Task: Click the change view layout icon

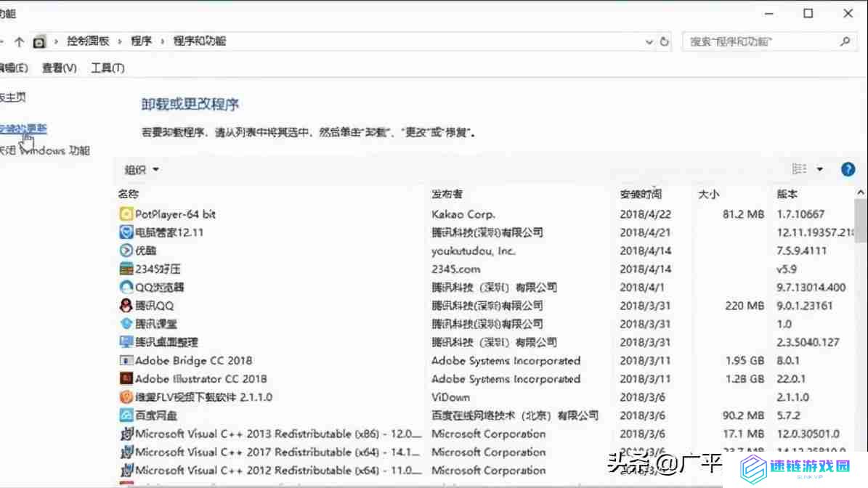Action: coord(799,169)
